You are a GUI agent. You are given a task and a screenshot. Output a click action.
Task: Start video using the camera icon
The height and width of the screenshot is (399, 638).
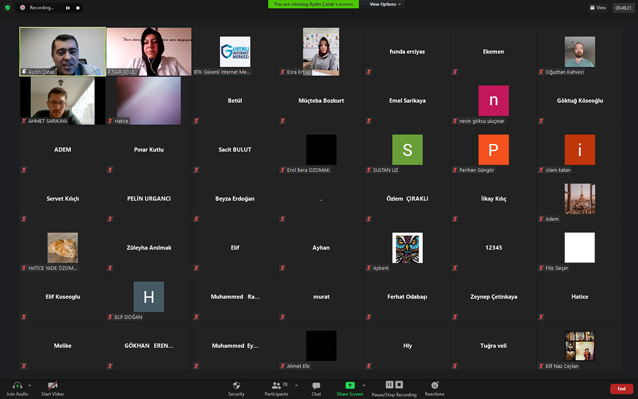click(x=52, y=385)
